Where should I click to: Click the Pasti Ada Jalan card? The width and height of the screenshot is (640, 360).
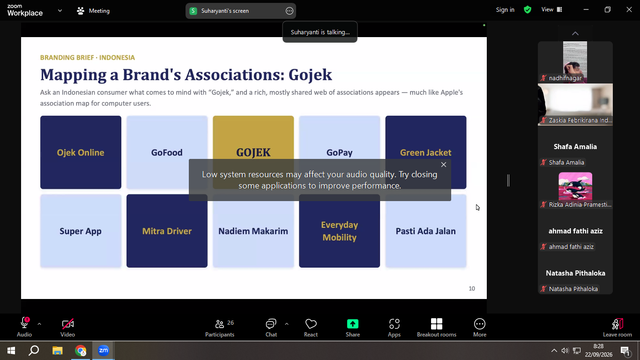(426, 231)
